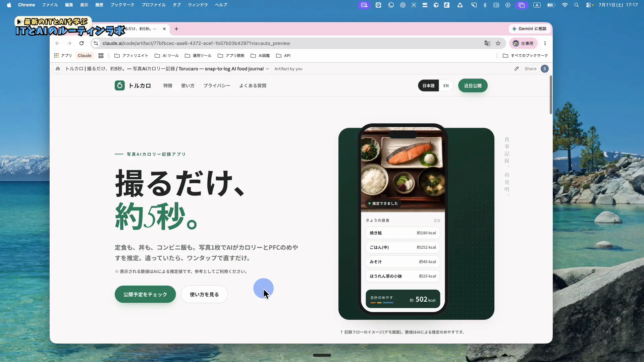Open the アフィリエイト bookmark folder

click(x=131, y=56)
